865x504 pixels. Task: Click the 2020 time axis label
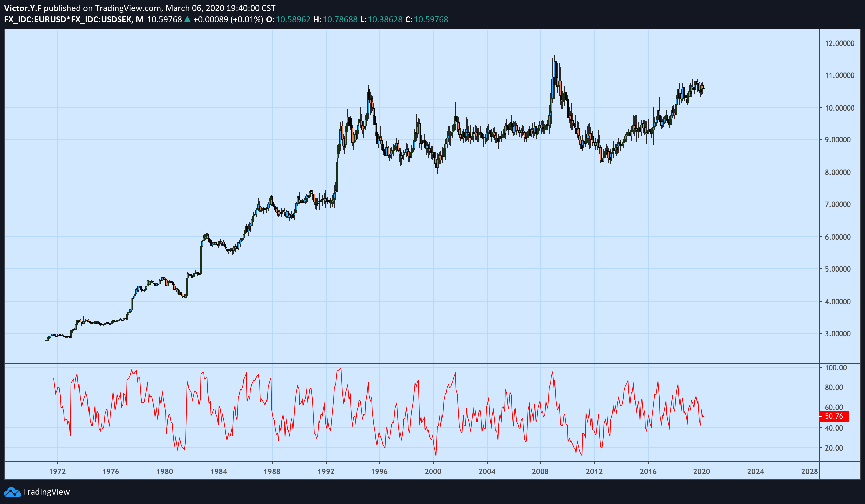tap(702, 471)
